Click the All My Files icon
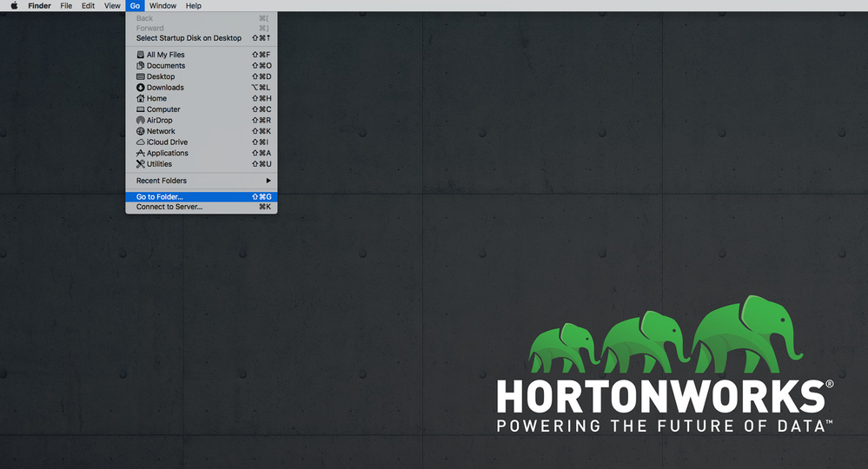868x469 pixels. (x=140, y=55)
